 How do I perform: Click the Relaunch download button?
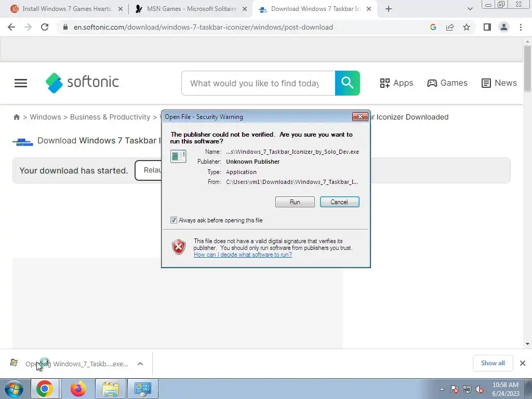pos(148,170)
